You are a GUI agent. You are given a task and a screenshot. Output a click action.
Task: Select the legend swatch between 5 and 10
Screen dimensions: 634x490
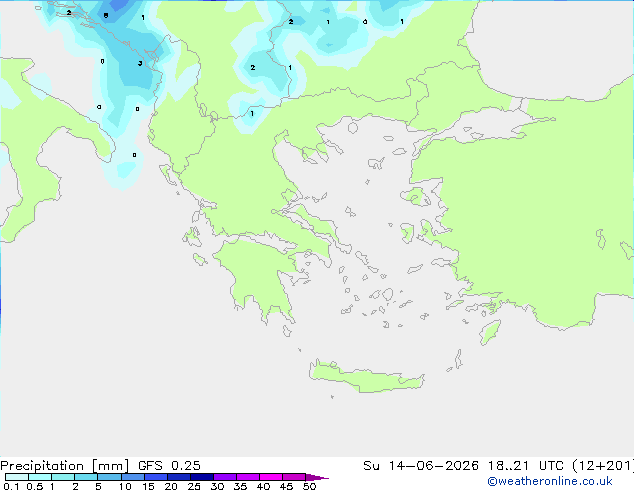(x=109, y=477)
